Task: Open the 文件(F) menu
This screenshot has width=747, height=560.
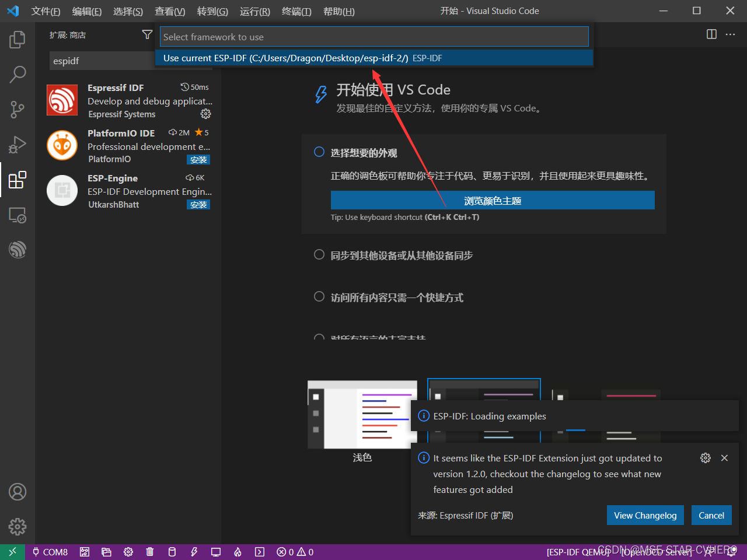Action: coord(46,11)
